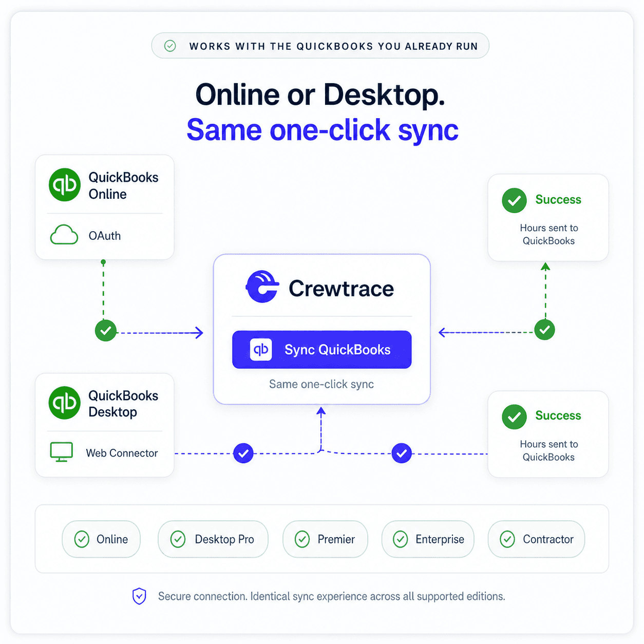Click the Web Connector monitor icon

pos(62,452)
